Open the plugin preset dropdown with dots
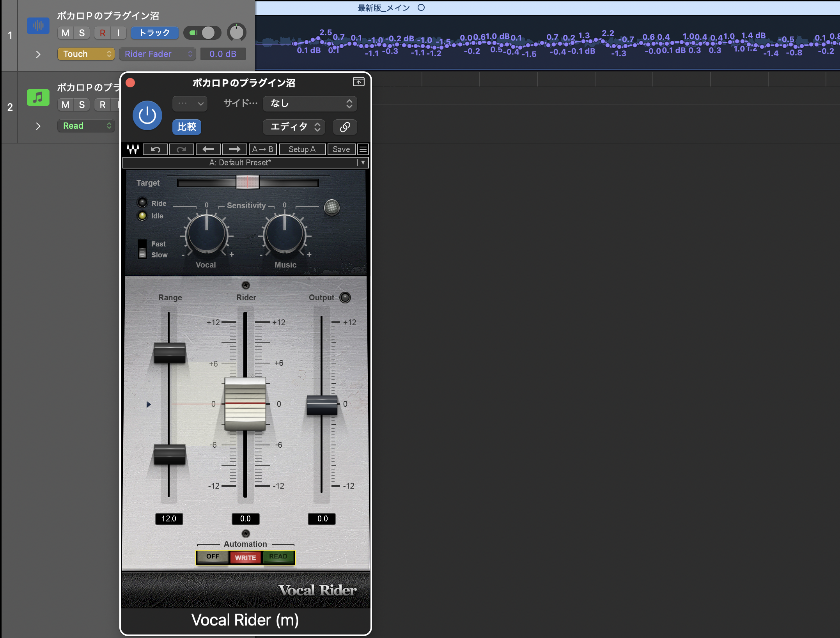The width and height of the screenshot is (840, 638). [x=190, y=104]
